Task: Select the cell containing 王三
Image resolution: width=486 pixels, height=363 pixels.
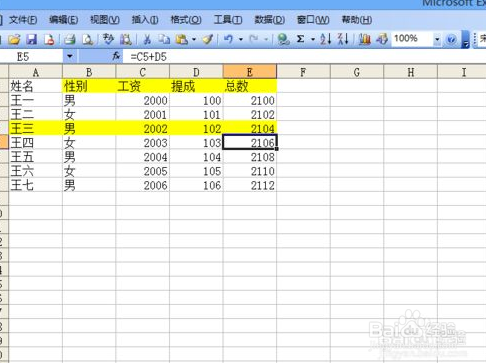Action: [35, 128]
